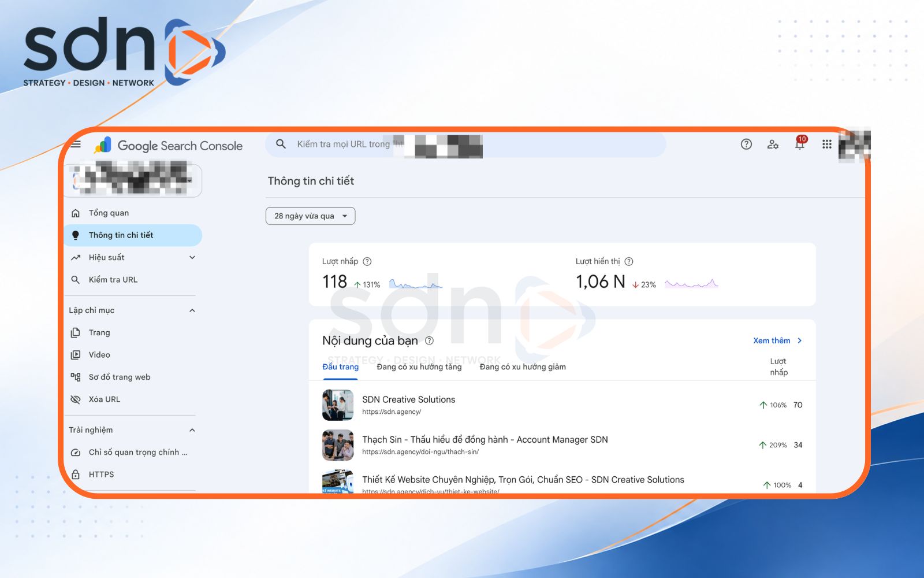924x578 pixels.
Task: Click the Hiệu suất trend icon
Action: click(76, 258)
